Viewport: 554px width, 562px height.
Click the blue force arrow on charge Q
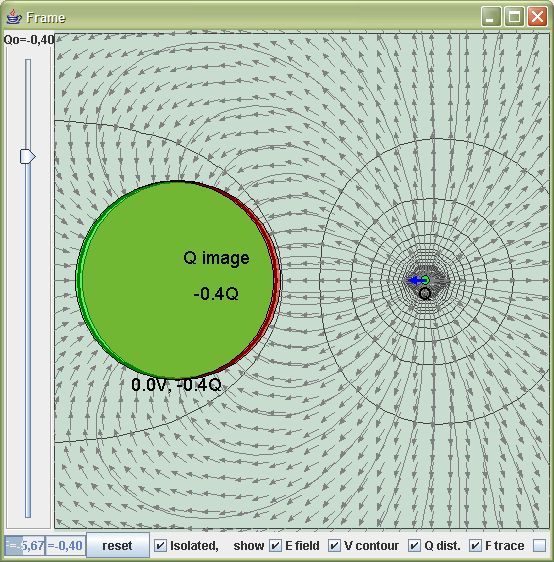415,280
